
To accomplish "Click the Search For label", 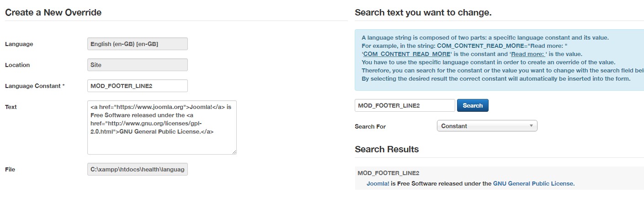I will [370, 126].
